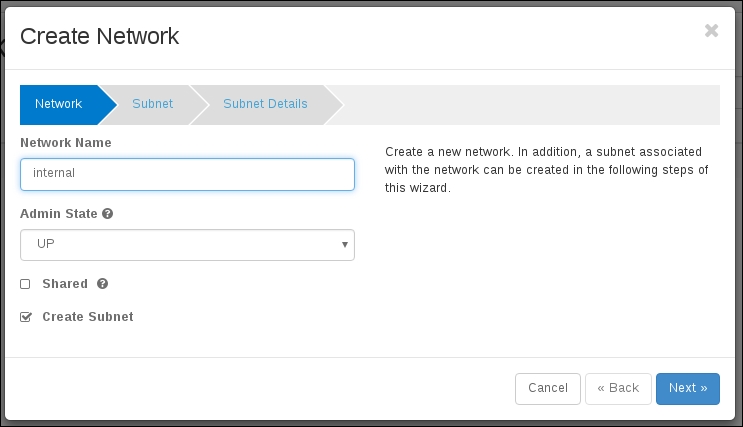Enable the Shared checkbox
The height and width of the screenshot is (427, 743).
[26, 284]
